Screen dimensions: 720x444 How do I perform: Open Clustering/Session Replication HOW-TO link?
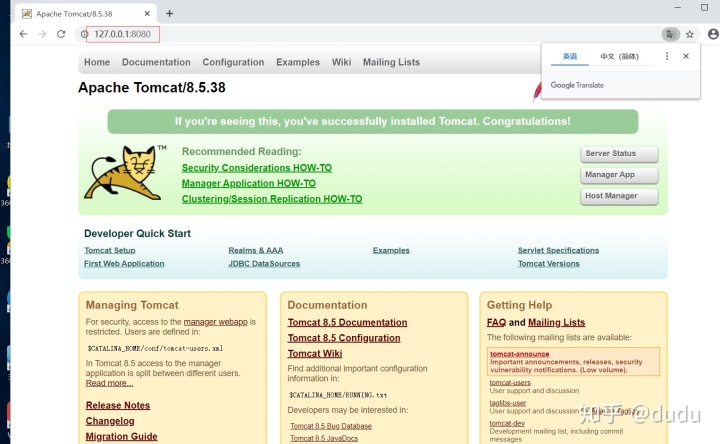point(272,199)
